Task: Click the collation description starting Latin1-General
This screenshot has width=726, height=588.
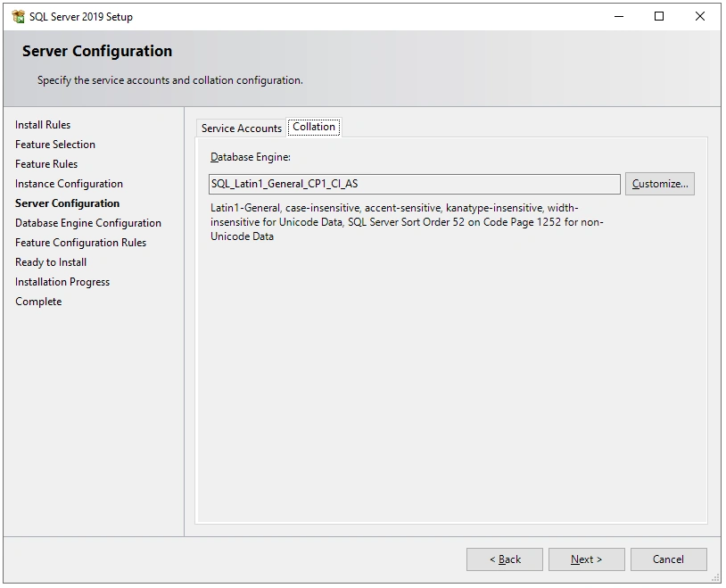Action: pyautogui.click(x=407, y=222)
